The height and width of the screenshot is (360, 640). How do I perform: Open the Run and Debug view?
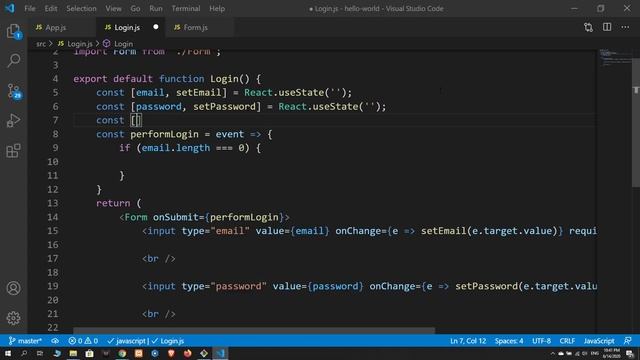(13, 121)
